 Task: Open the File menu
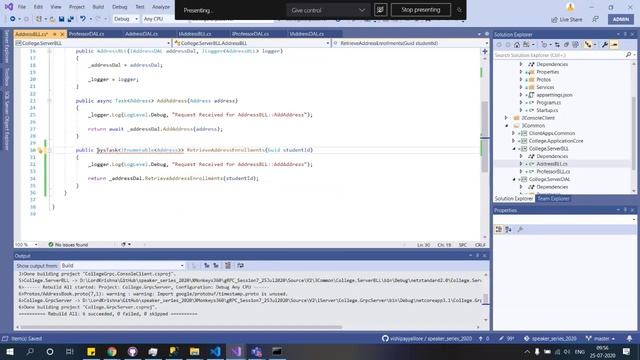22,7
